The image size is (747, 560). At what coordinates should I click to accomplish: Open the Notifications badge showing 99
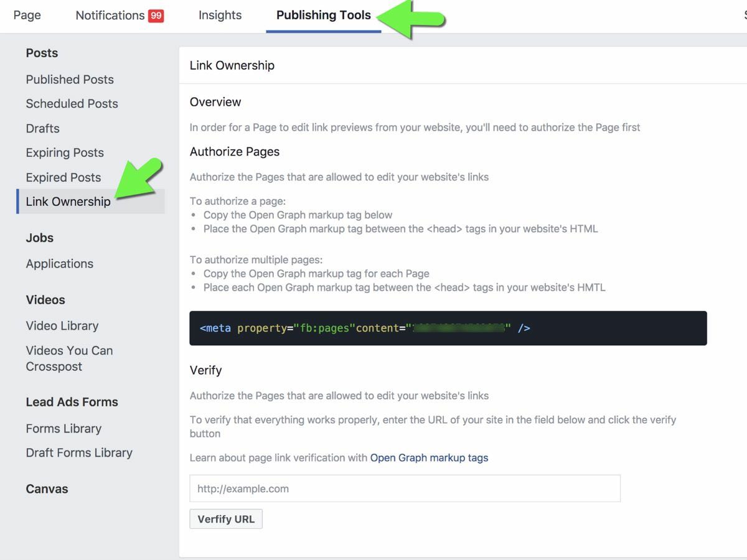click(156, 16)
